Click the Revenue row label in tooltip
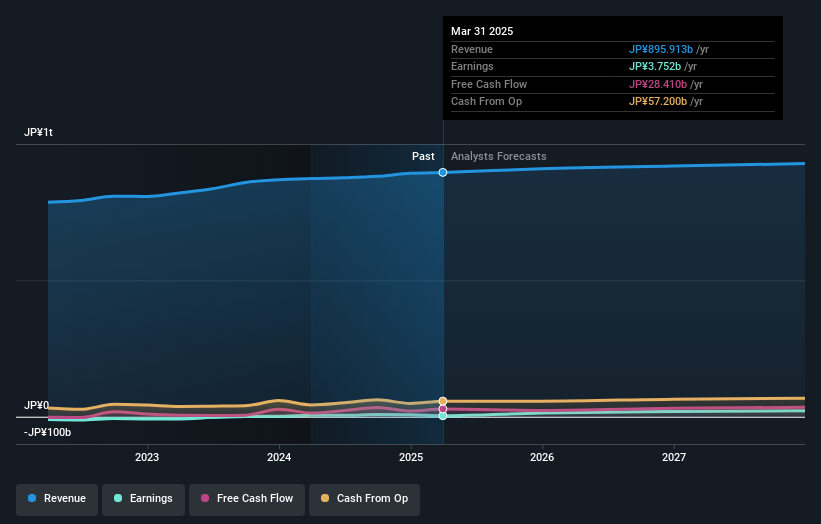821x524 pixels. pos(472,49)
